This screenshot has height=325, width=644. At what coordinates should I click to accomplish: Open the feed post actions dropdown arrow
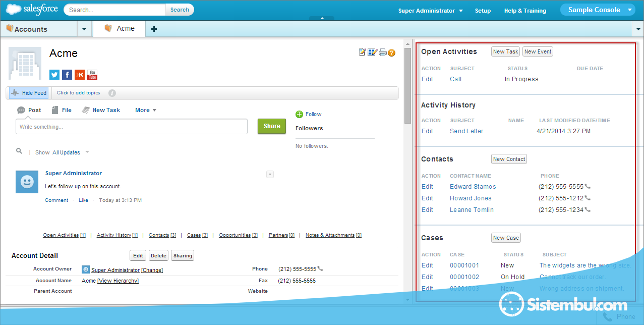[270, 174]
